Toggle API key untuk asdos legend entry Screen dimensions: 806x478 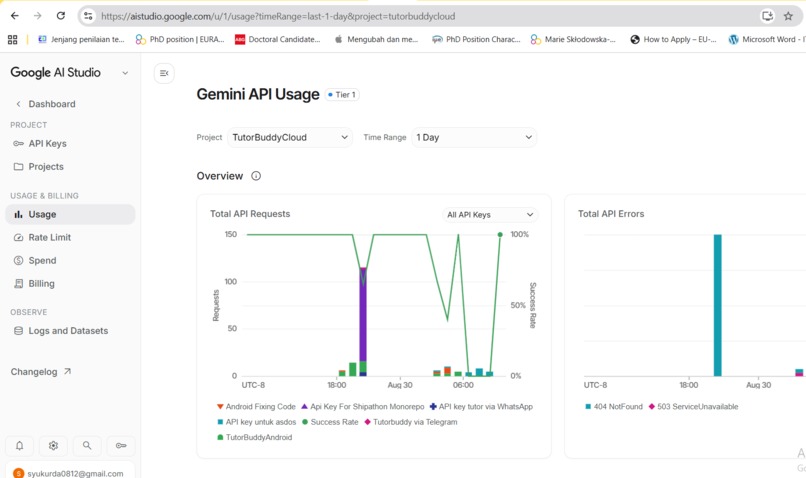click(256, 422)
